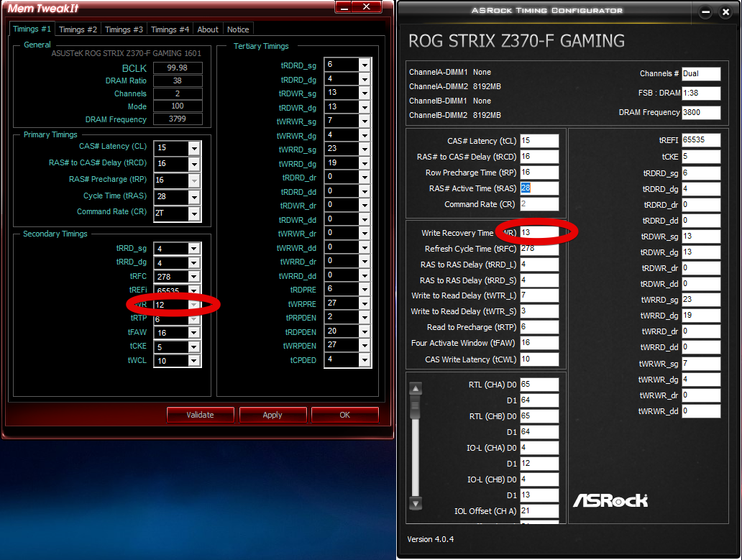Open the Notice tab
Viewport: 742px width, 560px height.
click(x=237, y=29)
